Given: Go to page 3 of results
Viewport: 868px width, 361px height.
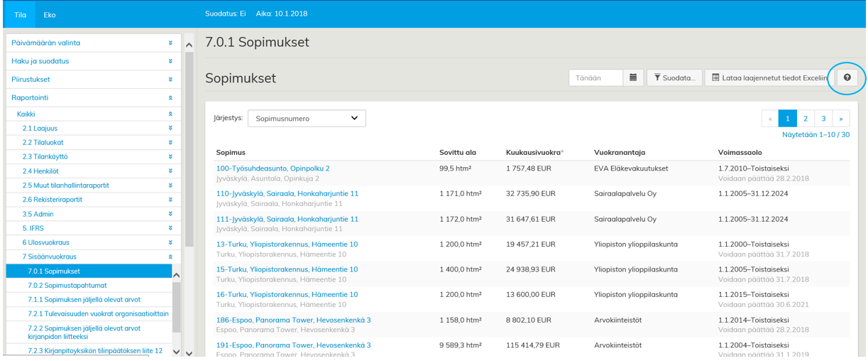Looking at the screenshot, I should click(823, 118).
